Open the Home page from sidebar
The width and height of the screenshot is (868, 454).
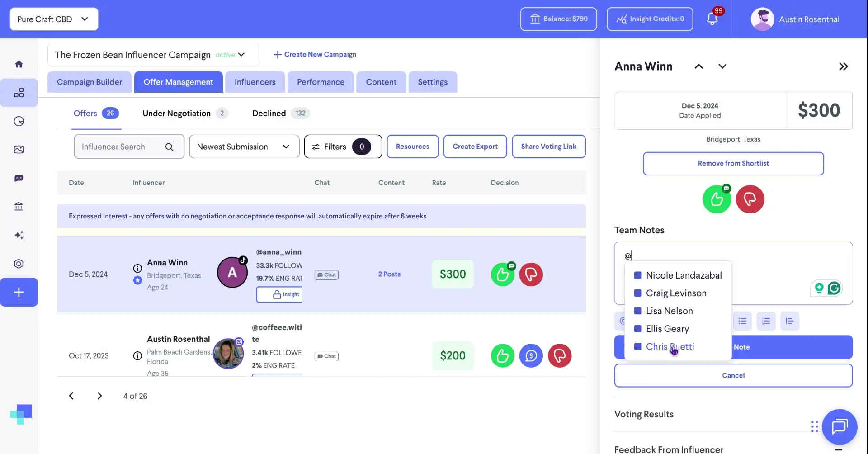19,64
